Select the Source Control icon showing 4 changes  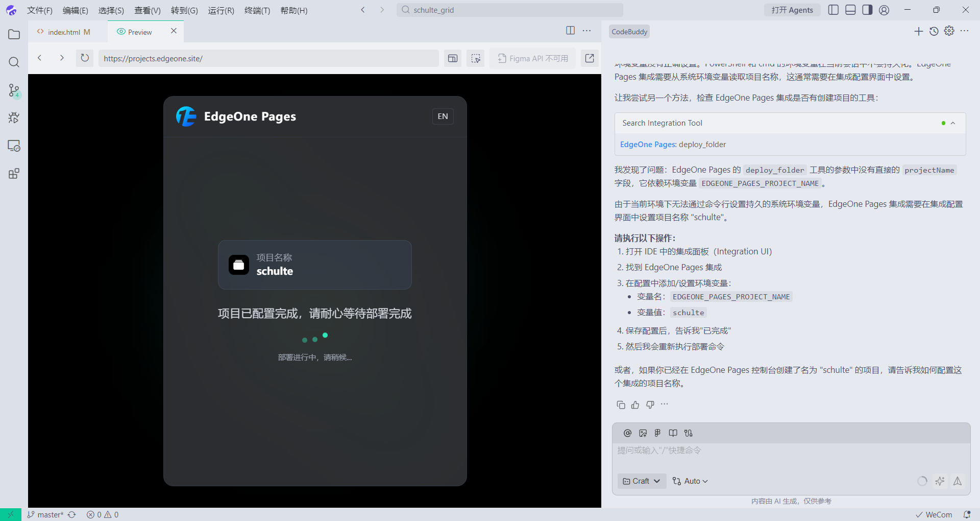coord(14,90)
